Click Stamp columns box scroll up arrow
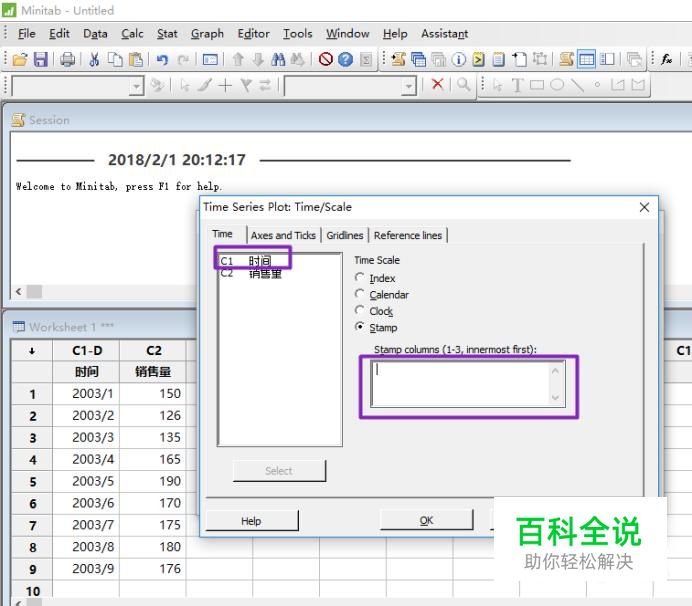Screen dimensions: 692x606 tap(555, 371)
